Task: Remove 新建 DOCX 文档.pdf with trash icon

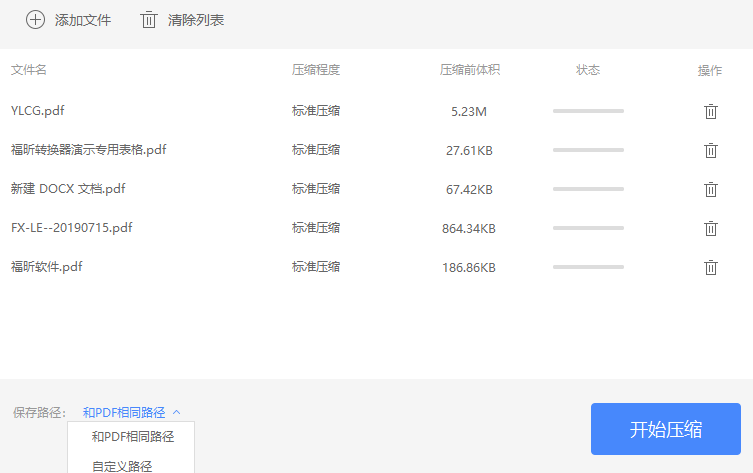Action: 711,189
